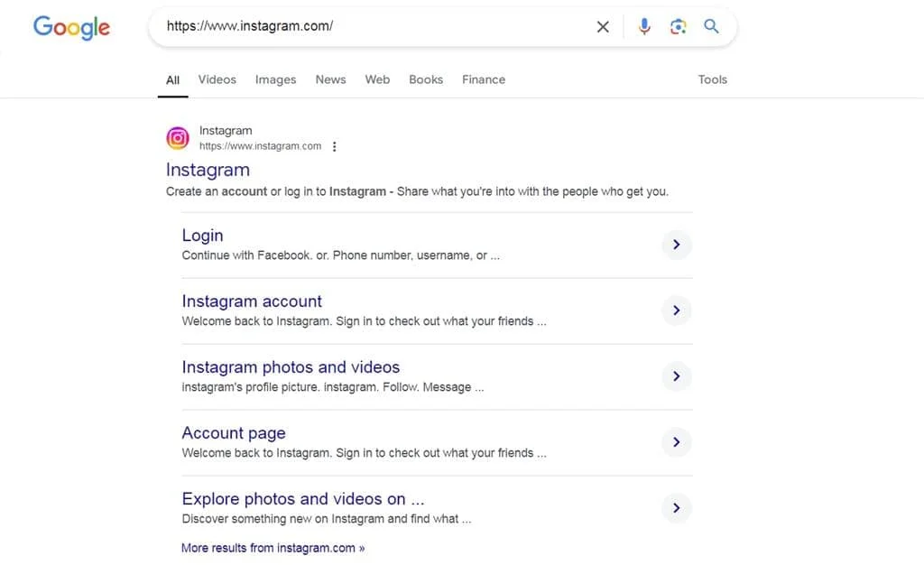Clear the search box with X icon
The height and width of the screenshot is (565, 924).
602,26
